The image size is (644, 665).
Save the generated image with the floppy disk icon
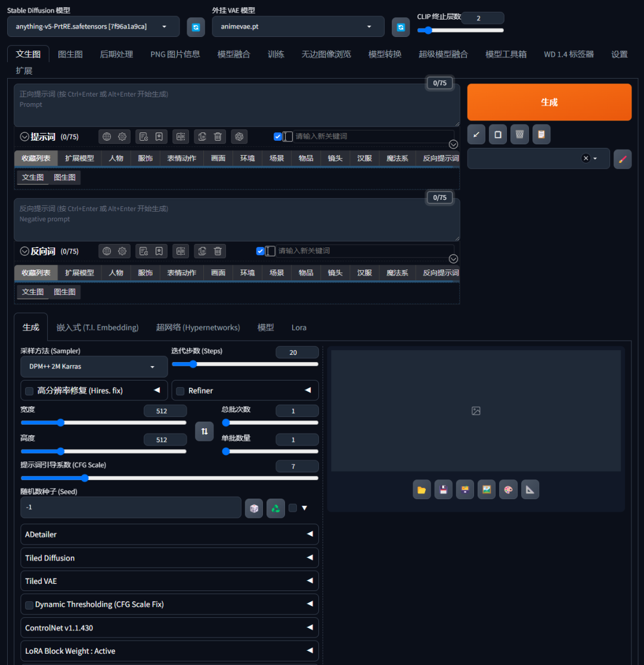click(443, 489)
